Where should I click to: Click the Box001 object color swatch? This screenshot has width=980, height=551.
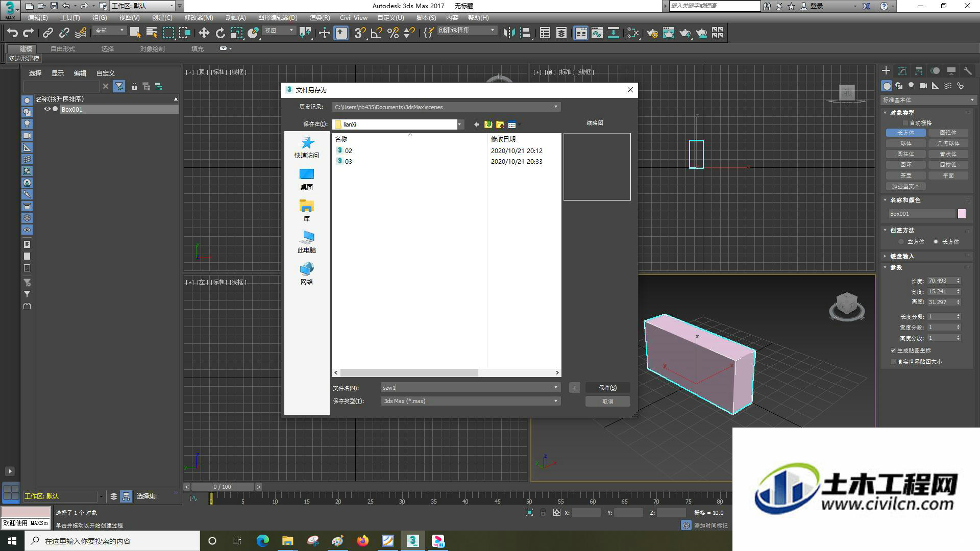pos(962,214)
